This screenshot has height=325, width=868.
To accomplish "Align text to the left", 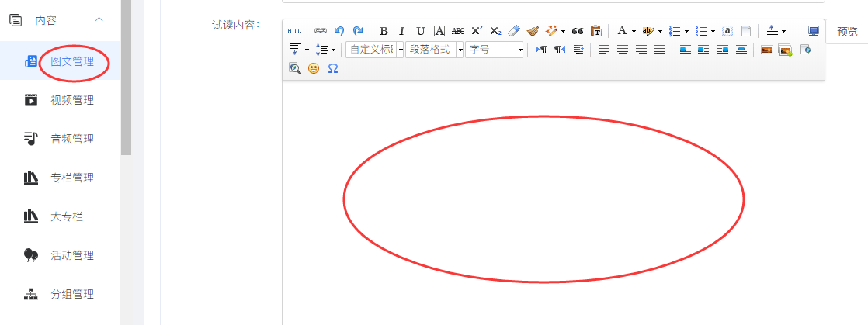I will click(x=604, y=50).
